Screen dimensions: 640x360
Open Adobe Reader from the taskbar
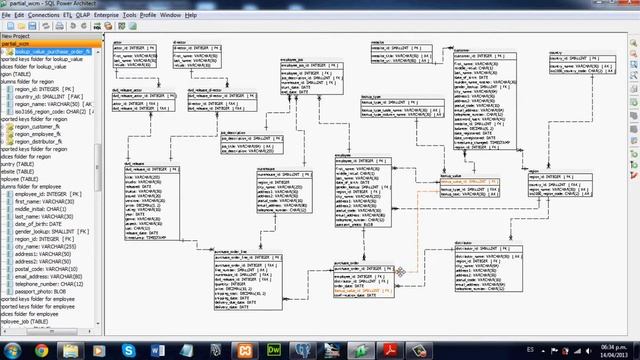(390, 350)
